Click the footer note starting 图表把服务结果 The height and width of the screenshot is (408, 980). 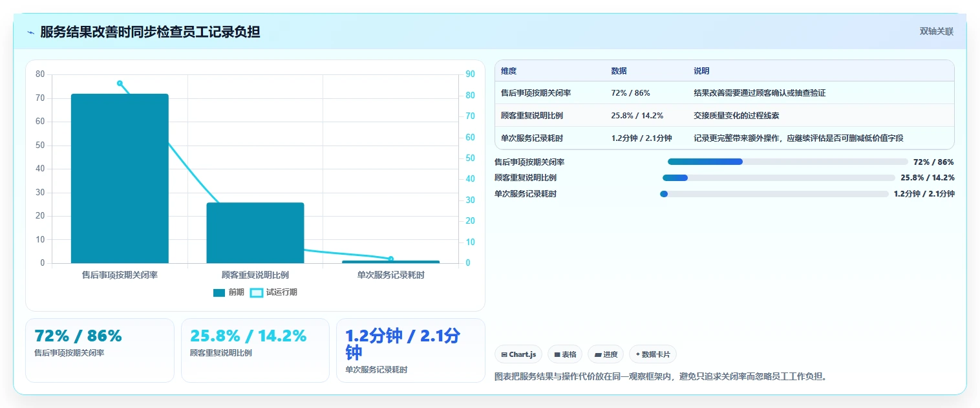(x=661, y=376)
